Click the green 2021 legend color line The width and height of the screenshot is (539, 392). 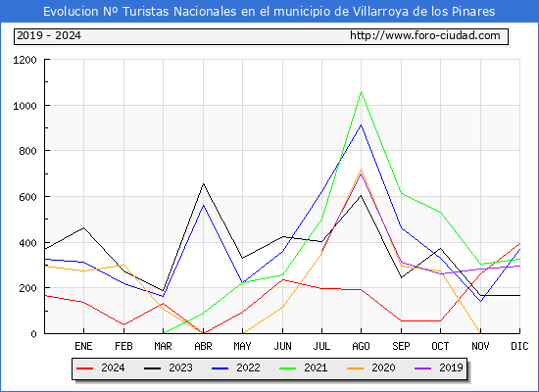[x=288, y=368]
